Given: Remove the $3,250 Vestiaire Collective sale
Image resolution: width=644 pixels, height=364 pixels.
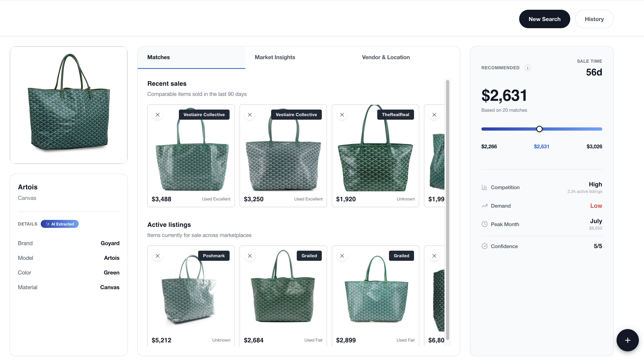Looking at the screenshot, I should [249, 115].
